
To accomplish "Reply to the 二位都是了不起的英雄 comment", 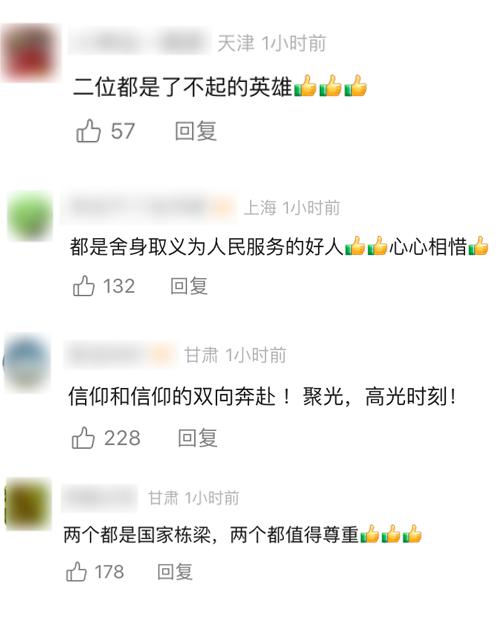I will 196,131.
